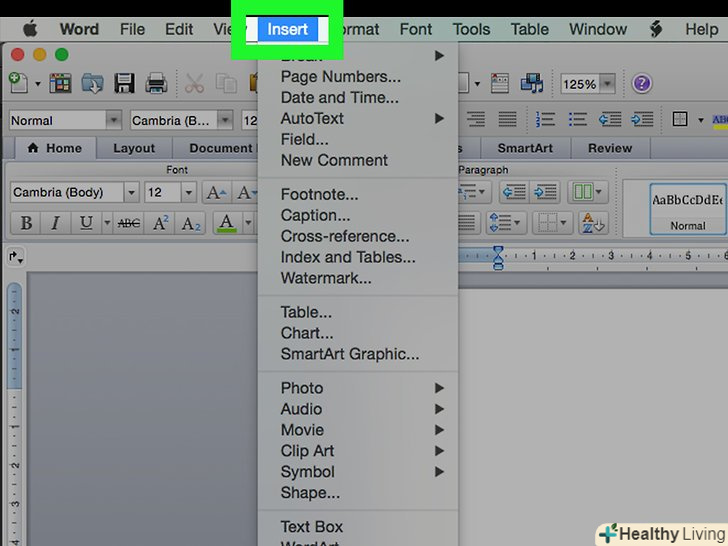Viewport: 728px width, 546px height.
Task: Save the document with floppy icon
Action: click(x=124, y=84)
